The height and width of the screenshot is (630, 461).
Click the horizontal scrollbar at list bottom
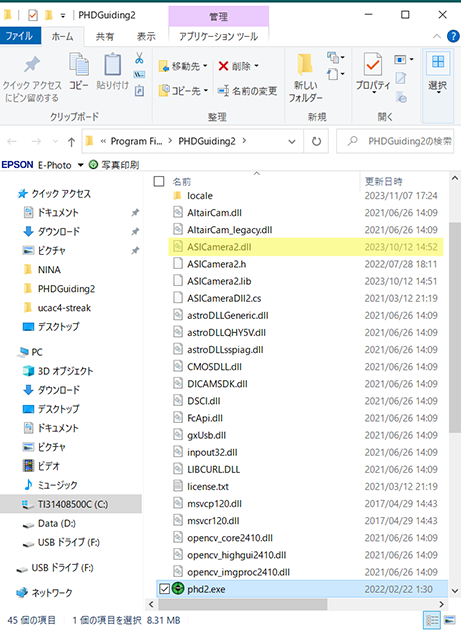pos(243,604)
